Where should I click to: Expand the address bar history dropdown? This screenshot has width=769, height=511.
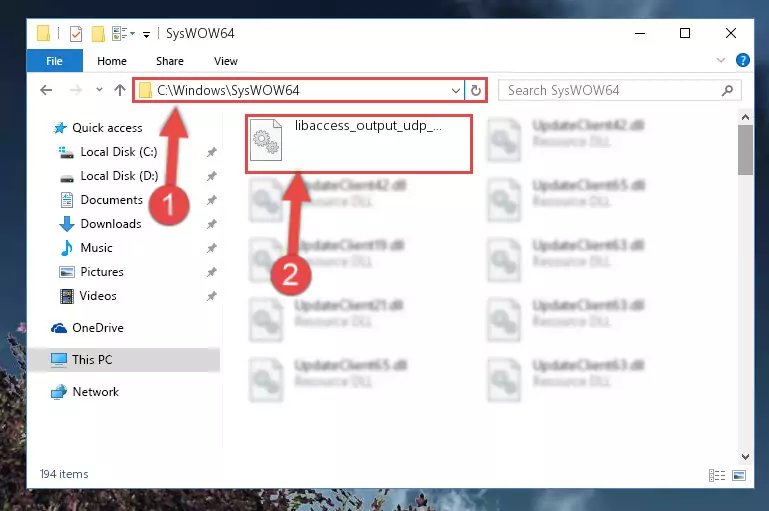tap(455, 90)
